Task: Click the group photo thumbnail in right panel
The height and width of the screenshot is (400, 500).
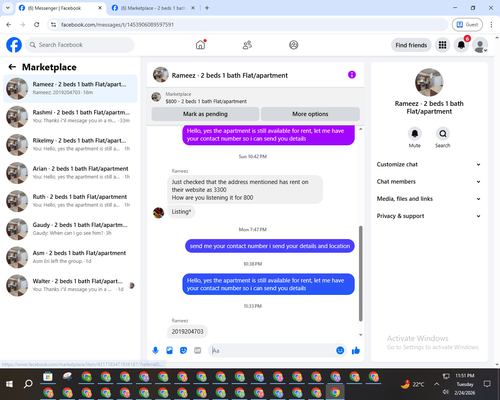Action: click(429, 82)
